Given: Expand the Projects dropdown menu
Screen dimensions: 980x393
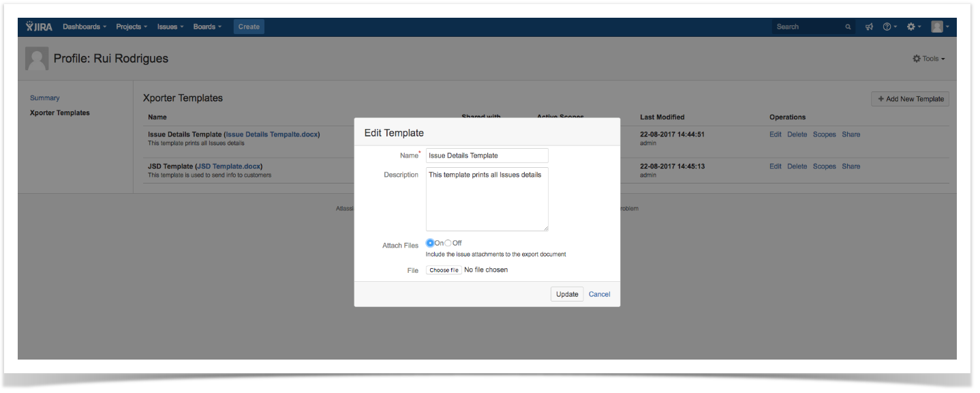Looking at the screenshot, I should [x=132, y=27].
